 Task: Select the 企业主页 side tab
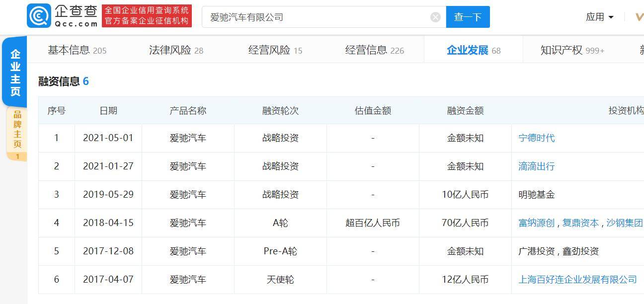coord(15,73)
